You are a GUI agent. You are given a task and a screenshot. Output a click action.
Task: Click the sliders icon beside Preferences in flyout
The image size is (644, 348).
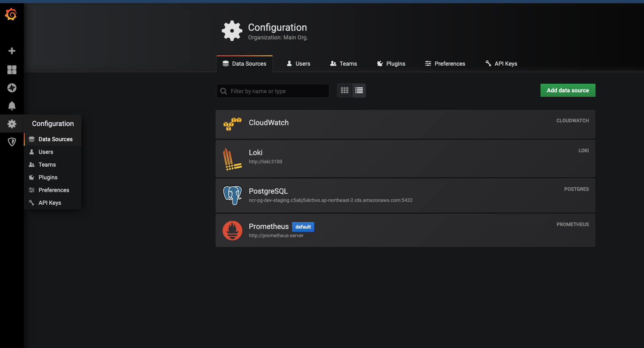coord(32,190)
